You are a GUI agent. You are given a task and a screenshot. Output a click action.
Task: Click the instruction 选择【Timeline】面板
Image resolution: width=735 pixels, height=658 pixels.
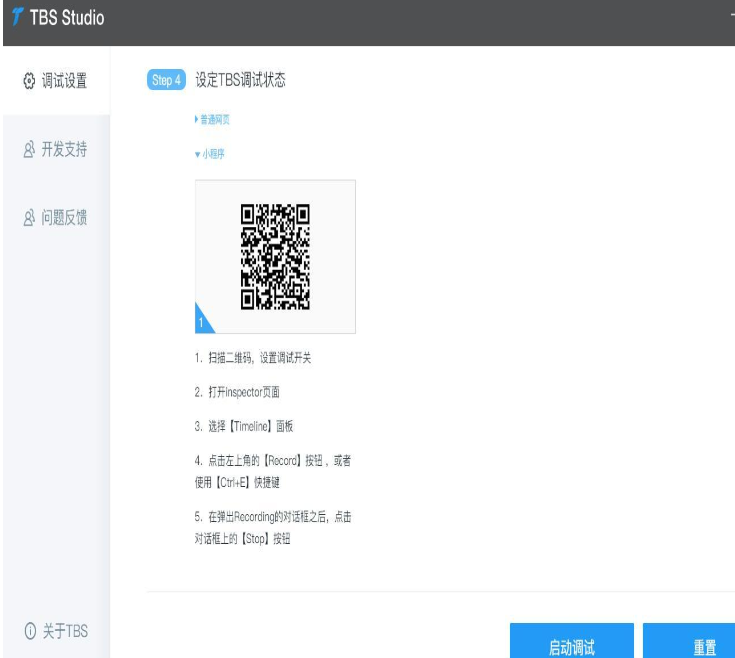coord(244,426)
